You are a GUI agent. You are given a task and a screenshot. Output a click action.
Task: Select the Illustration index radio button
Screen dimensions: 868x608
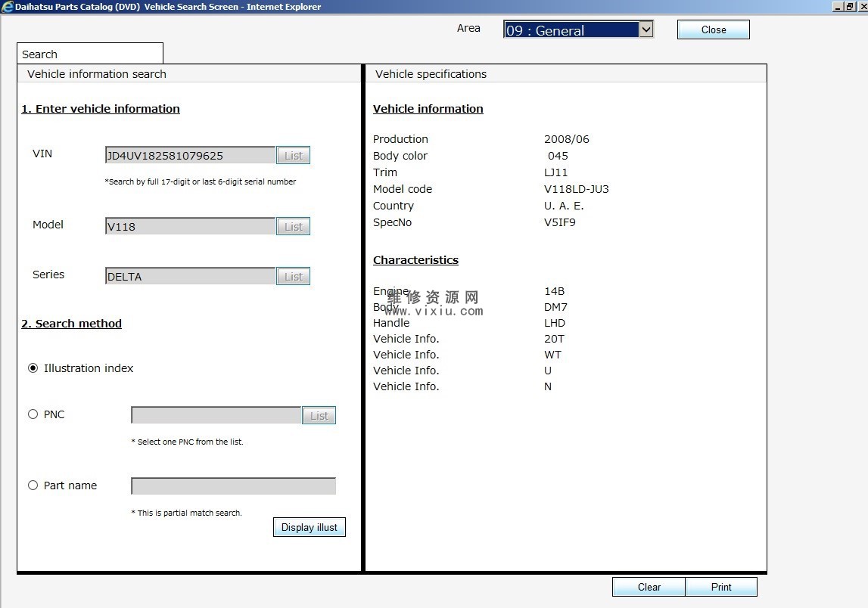33,368
